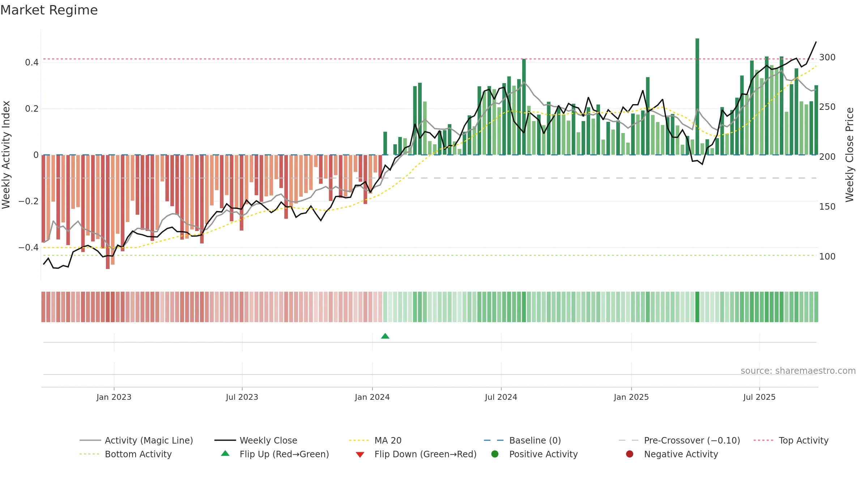The width and height of the screenshot is (868, 488).
Task: Click the Jul 2023 axis label
Action: 242,397
